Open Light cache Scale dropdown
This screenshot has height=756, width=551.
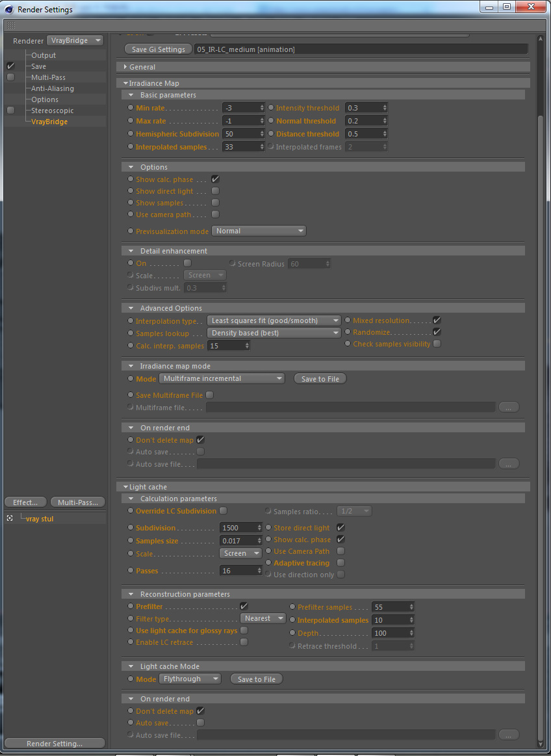point(240,553)
